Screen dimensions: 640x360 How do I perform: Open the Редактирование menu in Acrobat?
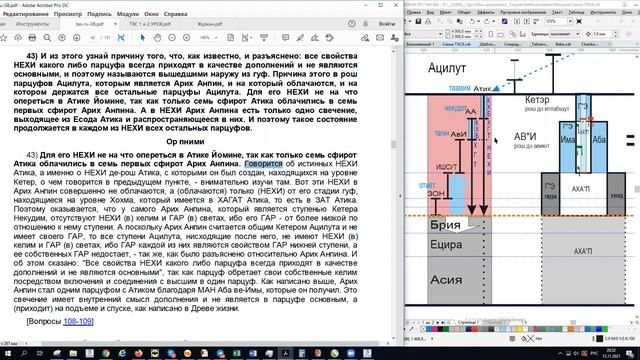26,14
